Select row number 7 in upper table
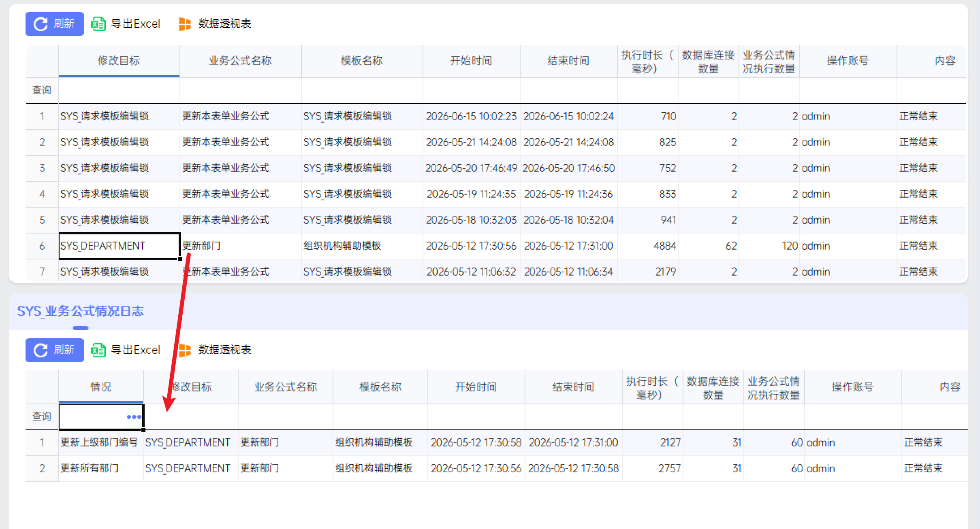The image size is (980, 529). (x=42, y=271)
